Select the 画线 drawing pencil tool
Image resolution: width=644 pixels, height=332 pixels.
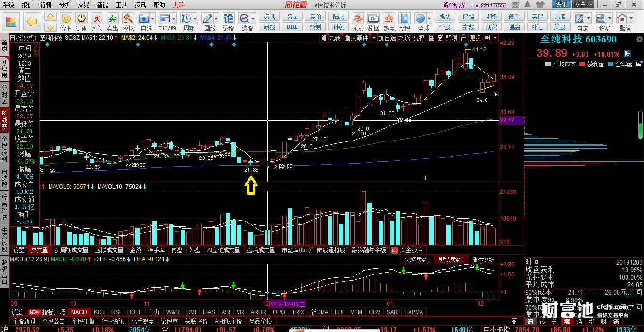coord(207,18)
